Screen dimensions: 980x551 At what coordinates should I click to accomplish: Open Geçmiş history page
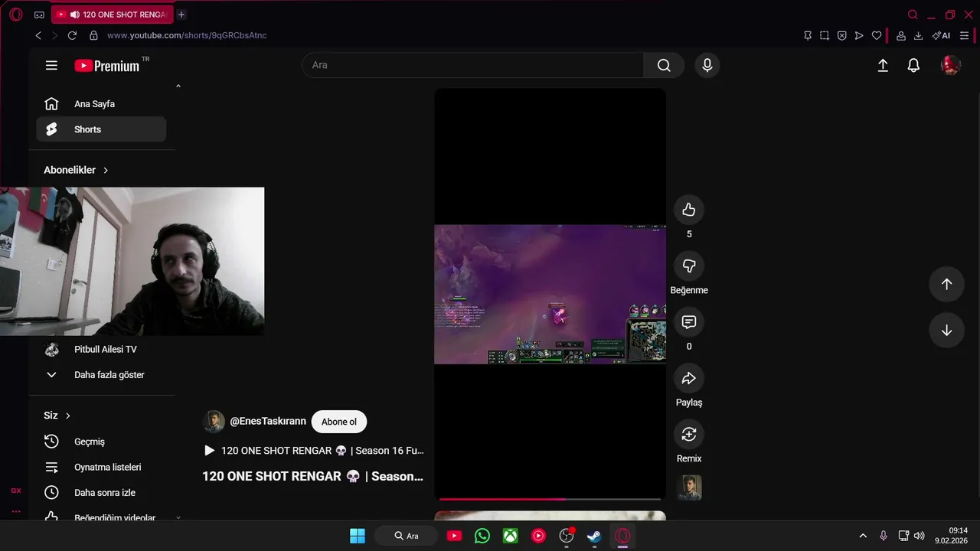(x=101, y=442)
